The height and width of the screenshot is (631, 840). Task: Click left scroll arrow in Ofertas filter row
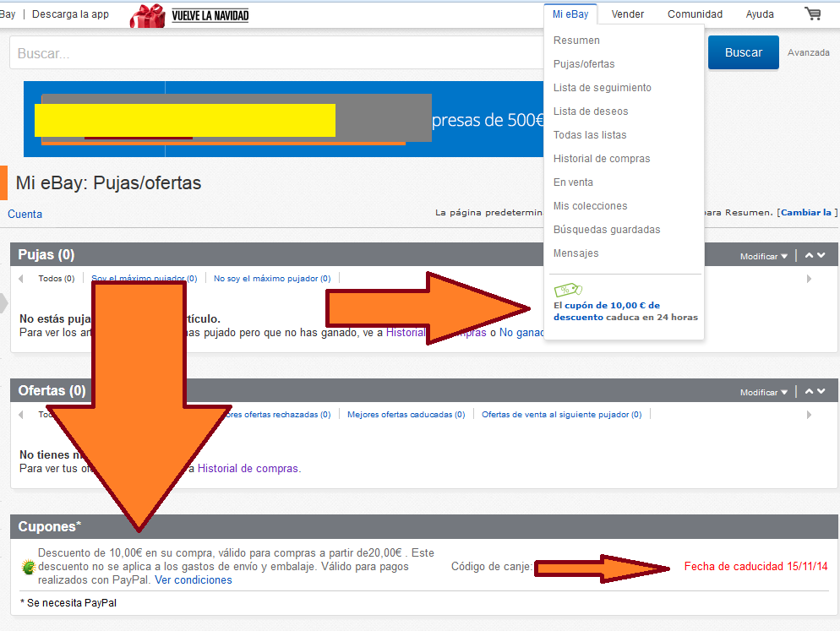click(21, 415)
